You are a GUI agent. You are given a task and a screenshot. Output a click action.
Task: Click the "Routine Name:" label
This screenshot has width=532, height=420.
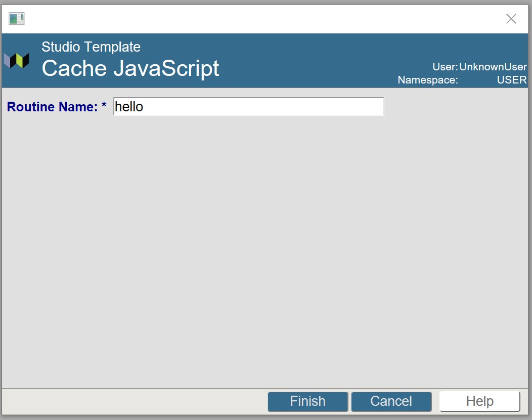[52, 107]
